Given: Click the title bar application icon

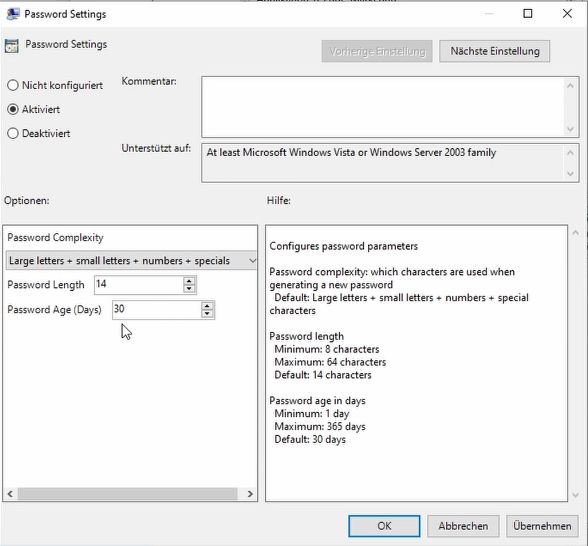Looking at the screenshot, I should [13, 14].
